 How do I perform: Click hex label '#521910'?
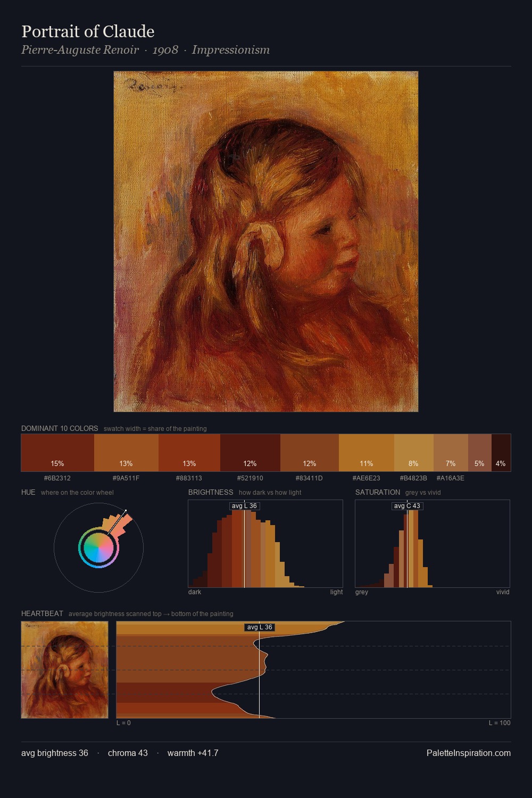[250, 478]
